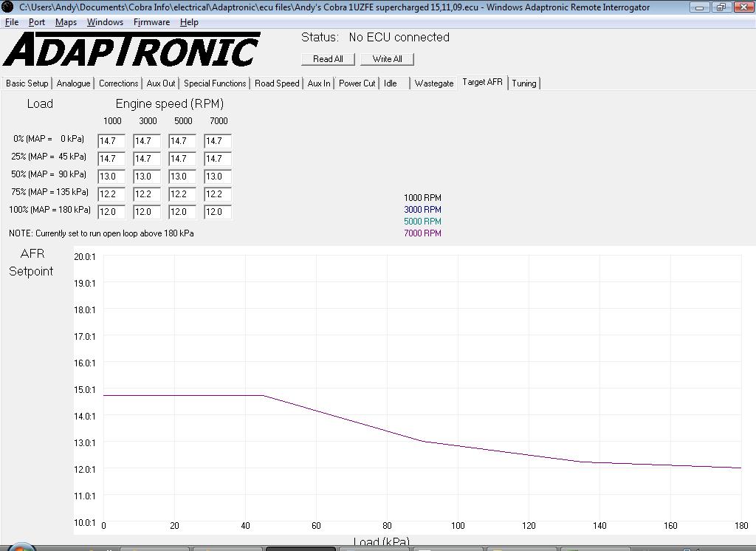This screenshot has height=551, width=756.
Task: Click AFR field for 50% load at 3000 RPM
Action: click(x=147, y=177)
